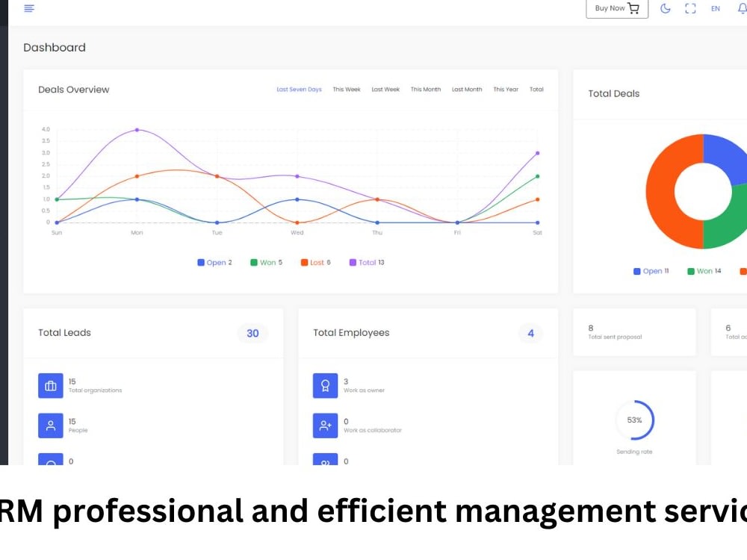Click the Total organizations briefcase icon
The image size is (747, 560).
tap(51, 386)
